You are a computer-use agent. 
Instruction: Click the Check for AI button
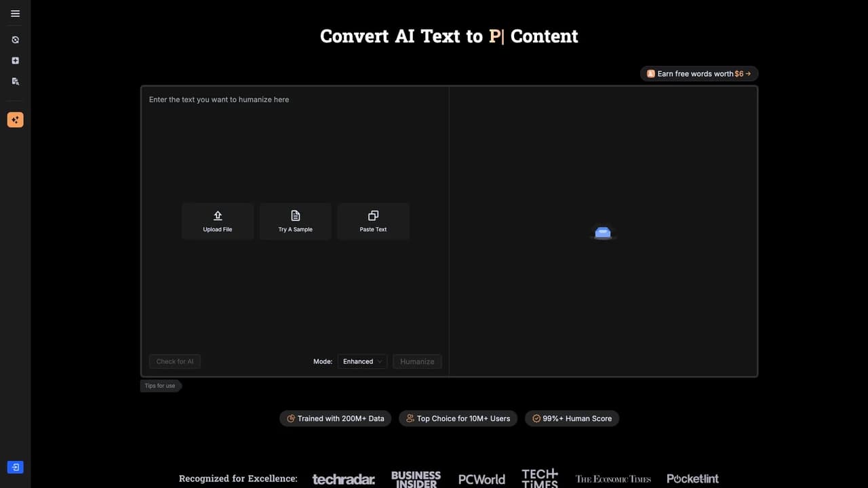click(x=175, y=361)
